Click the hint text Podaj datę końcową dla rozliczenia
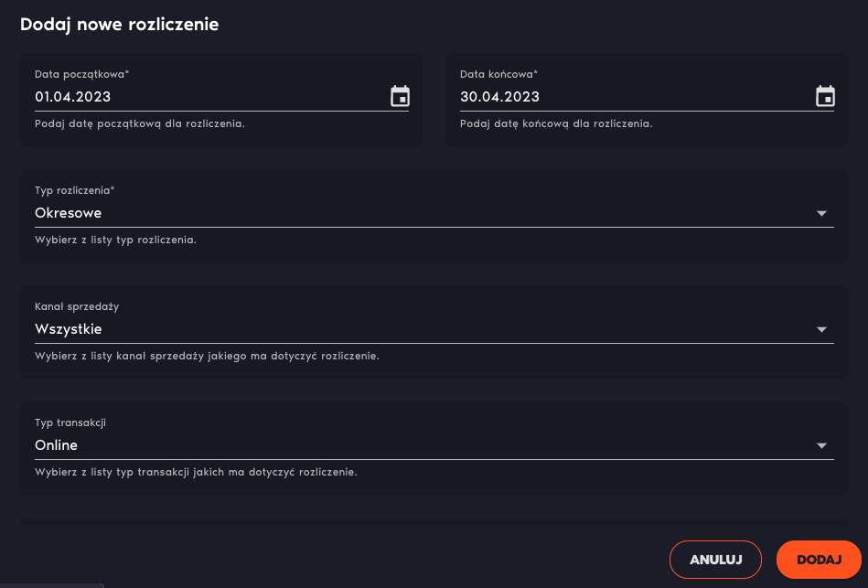Image resolution: width=868 pixels, height=588 pixels. click(x=556, y=123)
